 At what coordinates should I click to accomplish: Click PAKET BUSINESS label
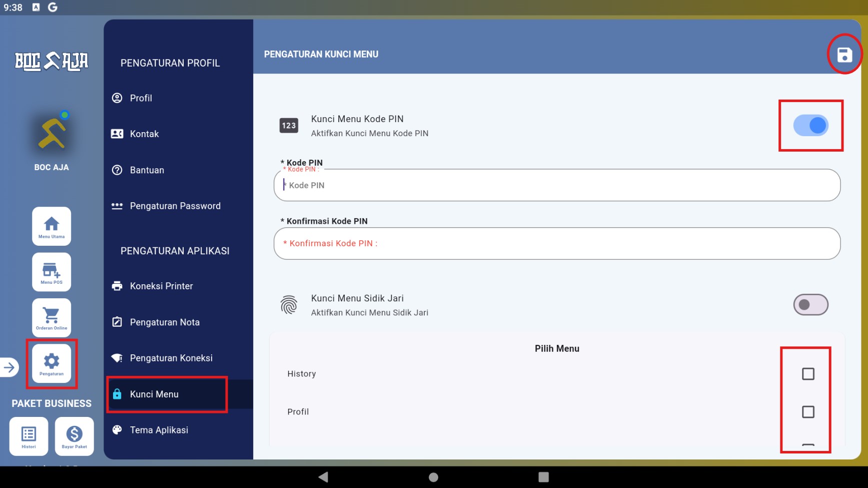tap(52, 403)
